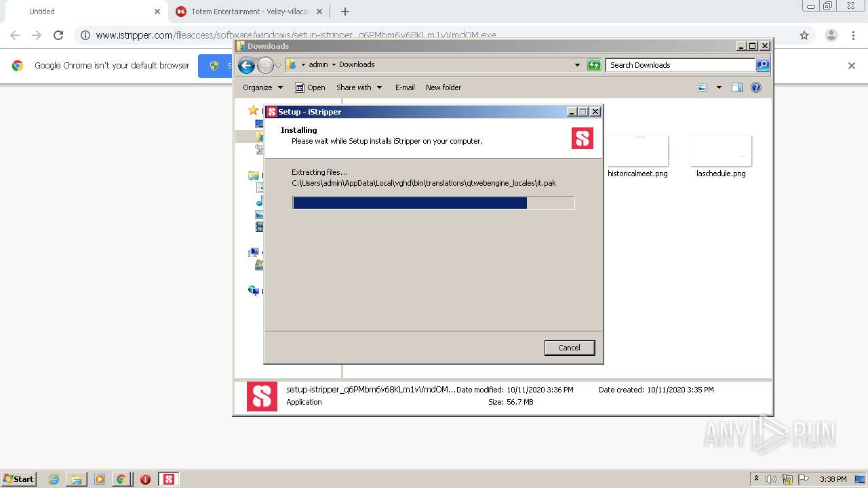Click E-mail in the Explorer toolbar
Viewport: 868px width, 488px height.
pyautogui.click(x=405, y=87)
